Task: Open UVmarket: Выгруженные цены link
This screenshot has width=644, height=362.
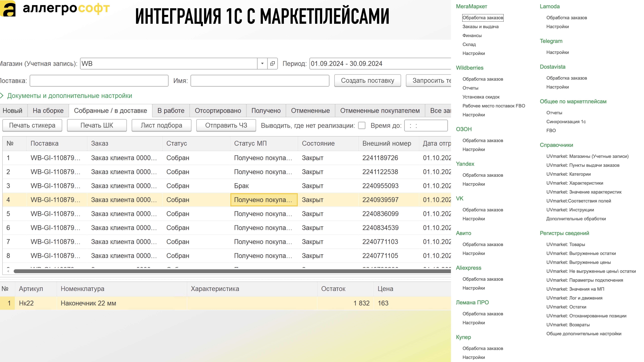Action: (x=578, y=262)
